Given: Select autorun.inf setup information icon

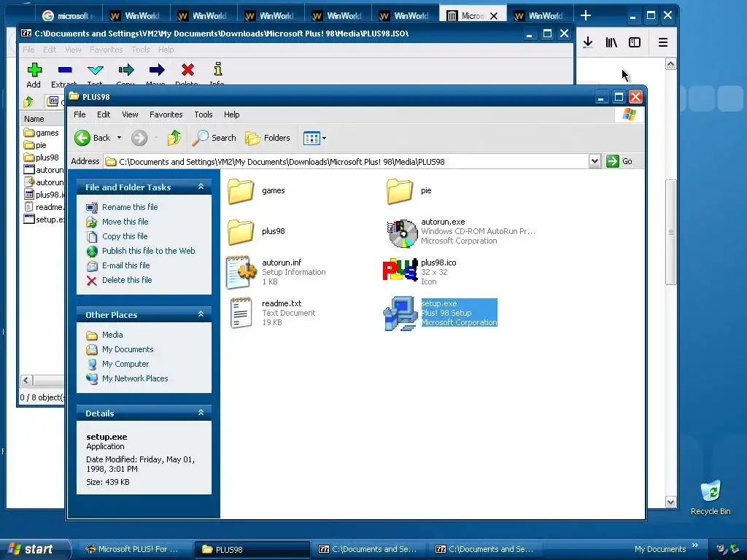Looking at the screenshot, I should tap(241, 273).
